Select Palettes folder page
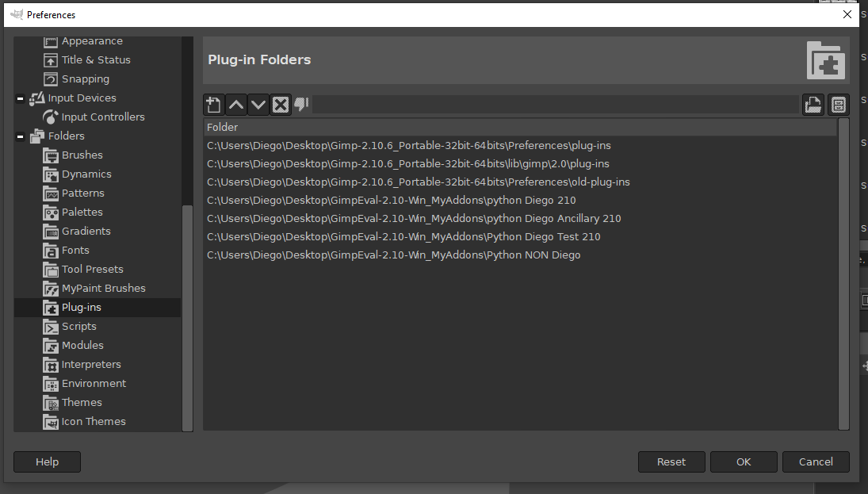The image size is (868, 494). (82, 212)
